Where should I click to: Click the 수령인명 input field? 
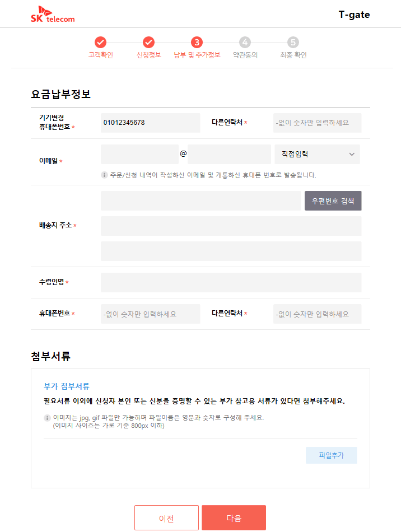coord(231,282)
